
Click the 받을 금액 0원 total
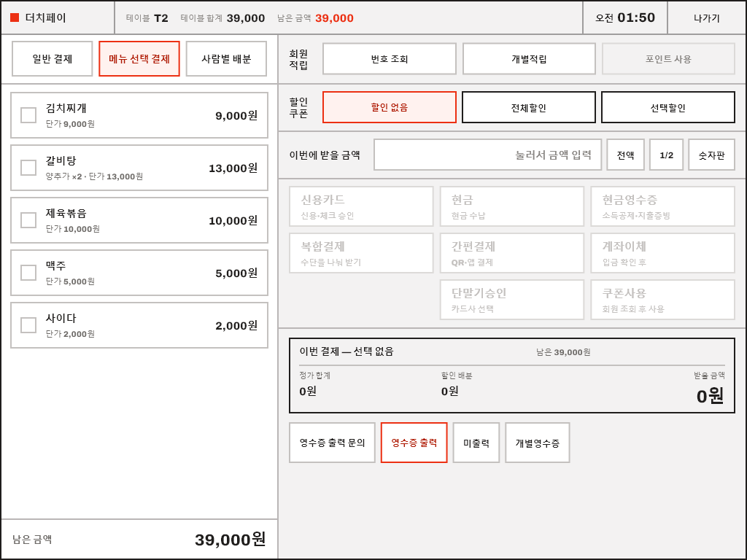(710, 396)
